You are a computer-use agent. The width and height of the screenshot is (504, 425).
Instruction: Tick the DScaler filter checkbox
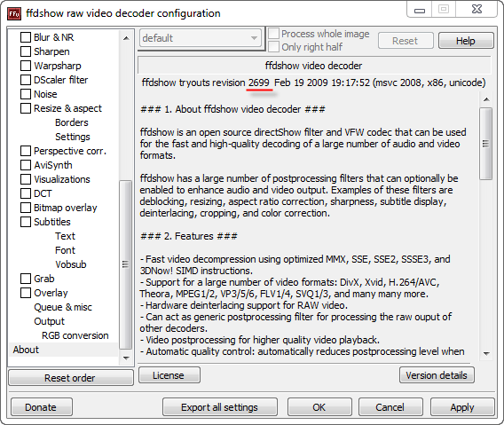click(x=26, y=80)
